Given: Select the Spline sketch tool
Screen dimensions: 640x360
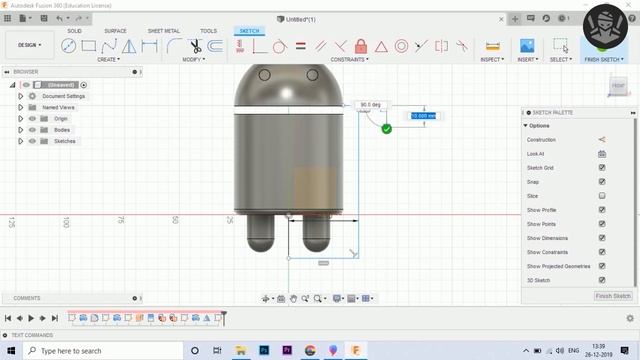Looking at the screenshot, I should [109, 46].
